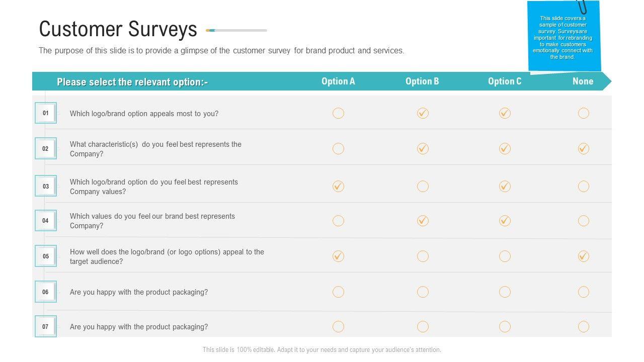Click the 01 number badge
The image size is (644, 362).
coord(46,113)
